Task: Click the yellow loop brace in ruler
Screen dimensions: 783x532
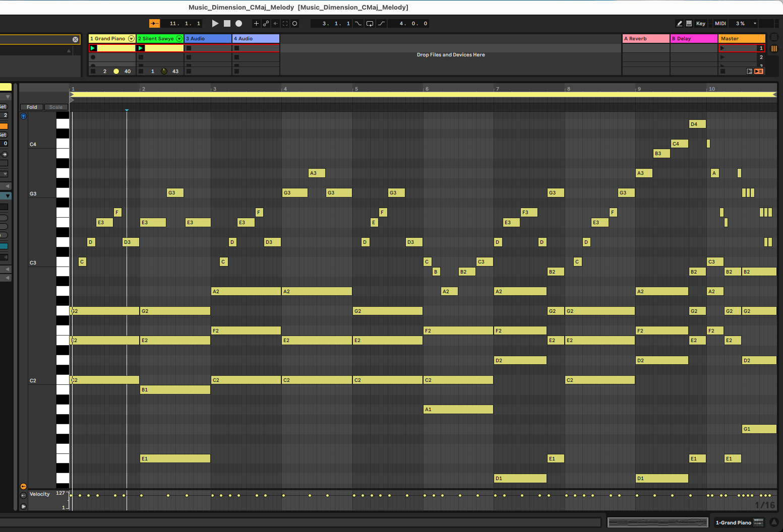Action: (423, 94)
